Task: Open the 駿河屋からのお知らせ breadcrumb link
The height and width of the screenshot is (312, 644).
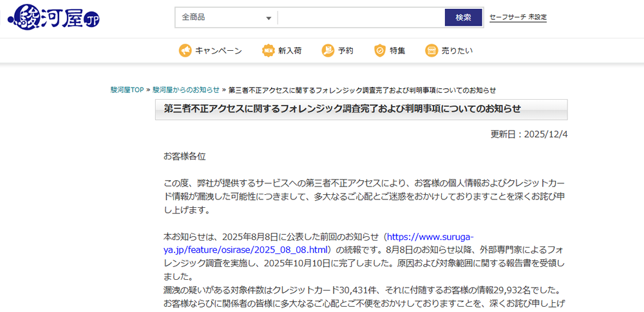Action: (x=185, y=90)
